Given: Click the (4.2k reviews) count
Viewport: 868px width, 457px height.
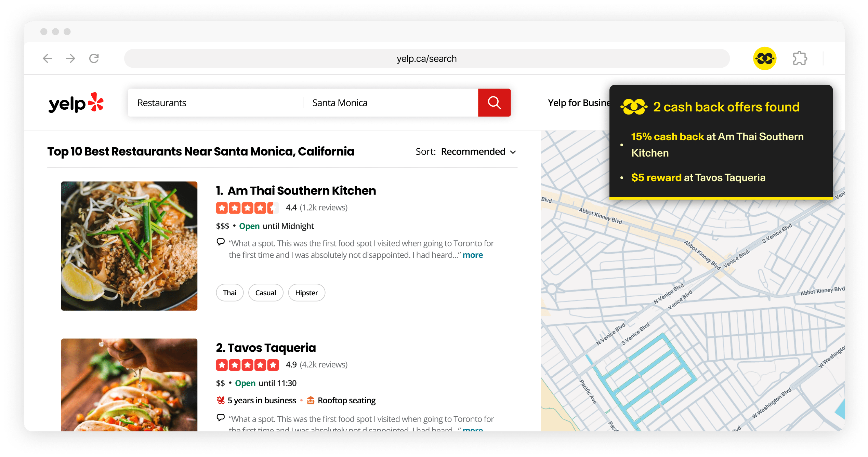Looking at the screenshot, I should 324,365.
